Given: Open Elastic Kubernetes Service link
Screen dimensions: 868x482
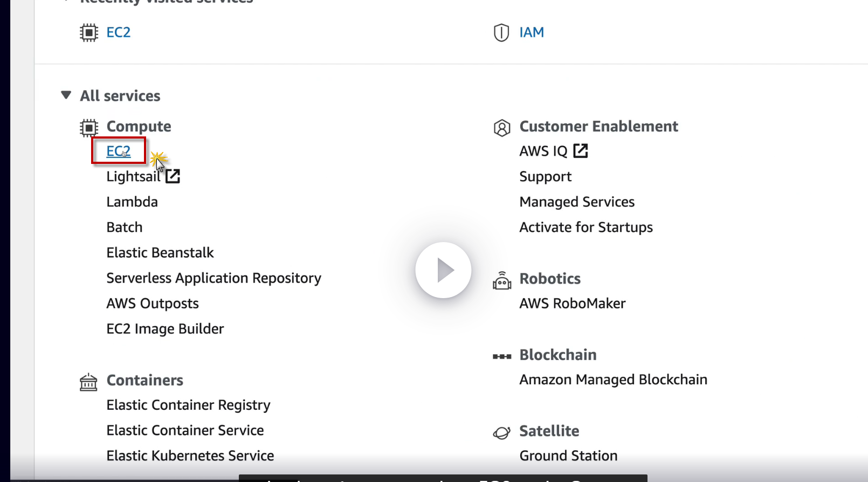Looking at the screenshot, I should (x=190, y=456).
